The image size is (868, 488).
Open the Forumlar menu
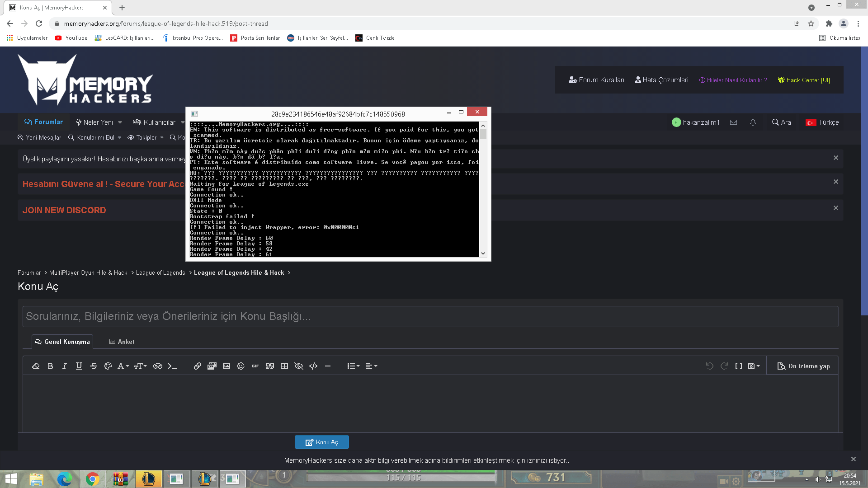click(43, 122)
